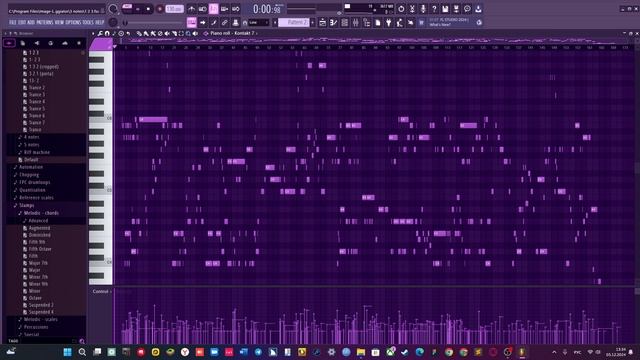Click the Undo history power icon
Screen dimensions: 640x360
point(401,9)
